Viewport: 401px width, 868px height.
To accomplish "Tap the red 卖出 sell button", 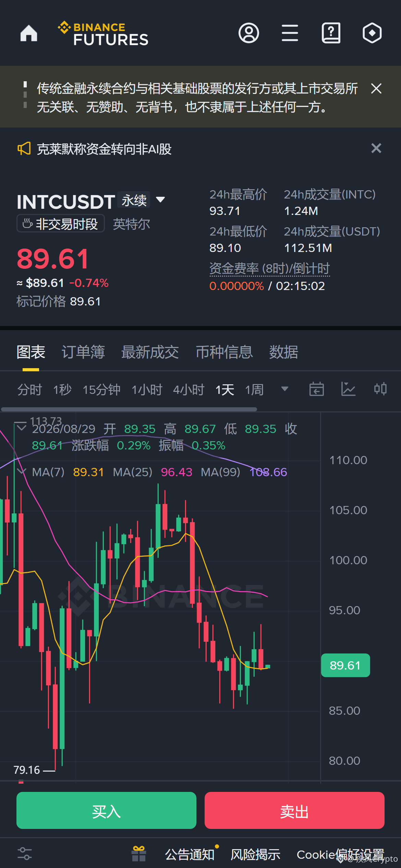I will 294,810.
